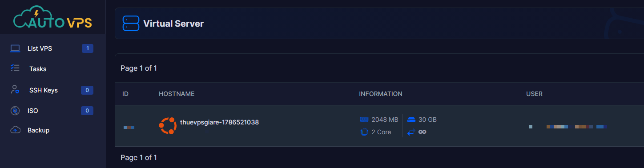This screenshot has height=168, width=644.
Task: Click the server icon beside Virtual Server title
Action: click(131, 23)
